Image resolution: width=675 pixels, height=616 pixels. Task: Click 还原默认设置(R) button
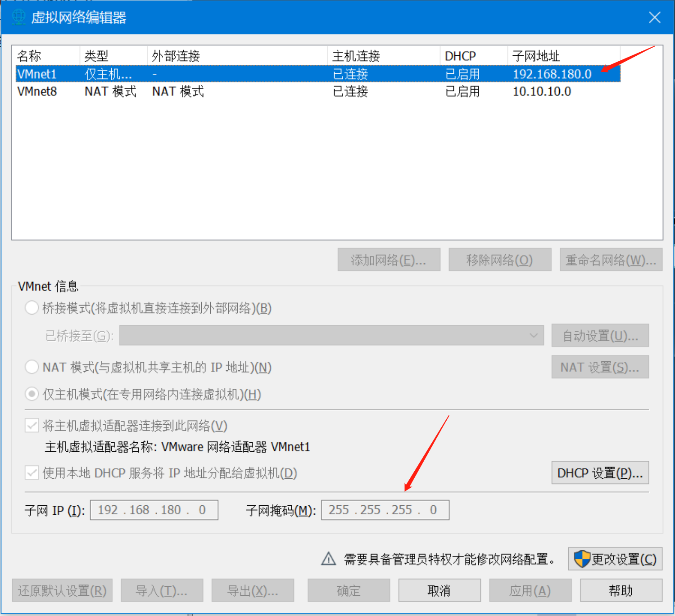pos(62,590)
